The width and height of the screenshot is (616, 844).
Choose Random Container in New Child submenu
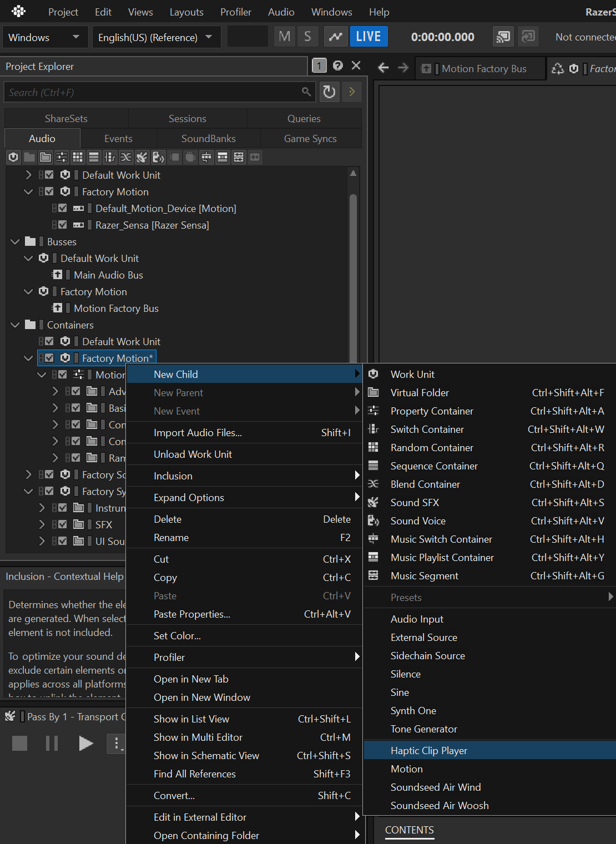tap(489, 447)
